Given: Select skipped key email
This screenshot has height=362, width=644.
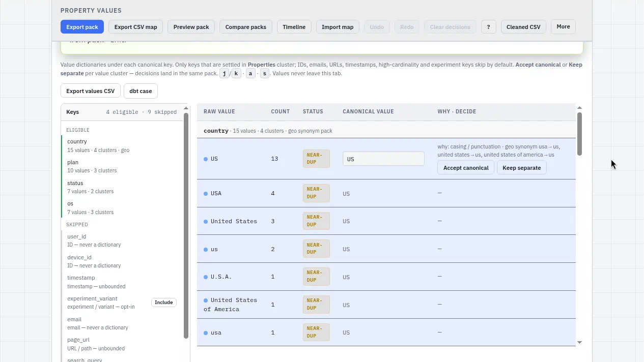Looking at the screenshot, I should click(x=122, y=323).
